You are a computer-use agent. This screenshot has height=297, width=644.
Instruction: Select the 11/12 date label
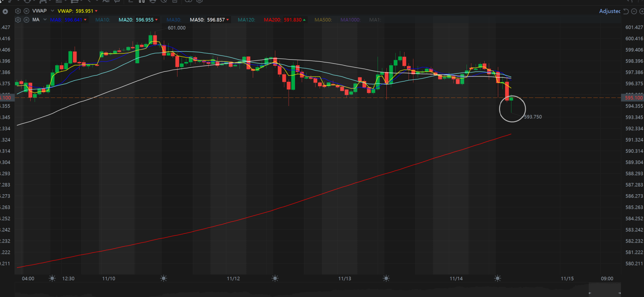coord(233,279)
